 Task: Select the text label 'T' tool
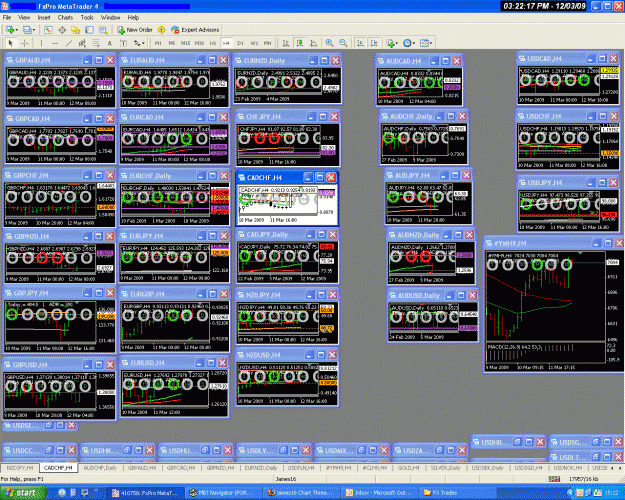pos(123,43)
